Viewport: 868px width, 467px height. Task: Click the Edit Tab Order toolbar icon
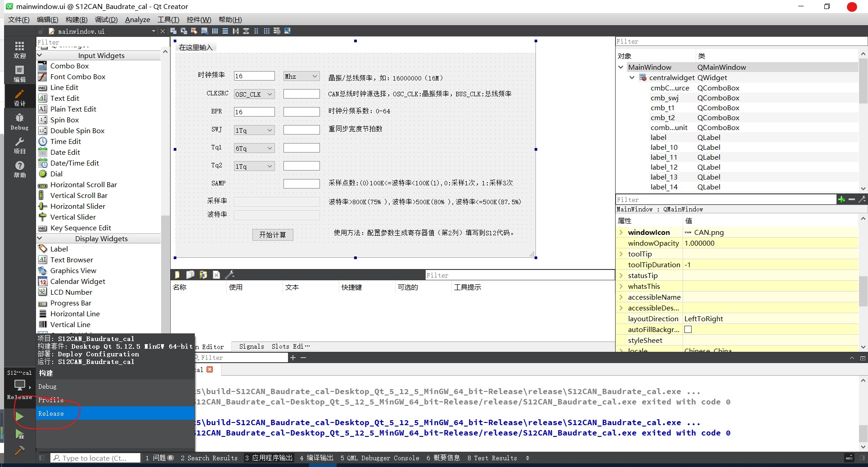204,31
